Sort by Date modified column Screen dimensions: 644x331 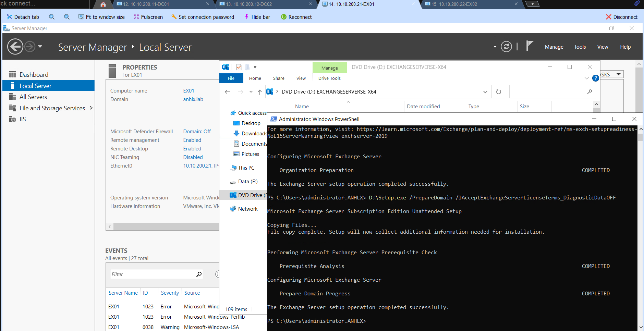(x=423, y=107)
